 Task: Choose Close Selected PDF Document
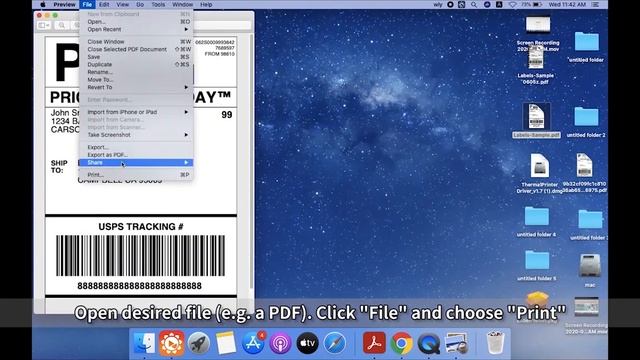coord(136,49)
